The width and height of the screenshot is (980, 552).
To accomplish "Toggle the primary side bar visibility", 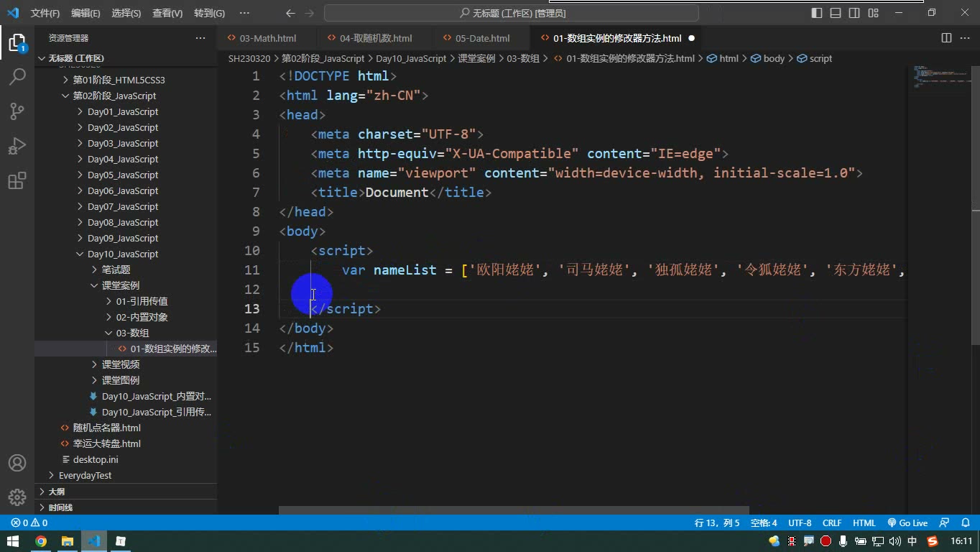I will pyautogui.click(x=817, y=13).
